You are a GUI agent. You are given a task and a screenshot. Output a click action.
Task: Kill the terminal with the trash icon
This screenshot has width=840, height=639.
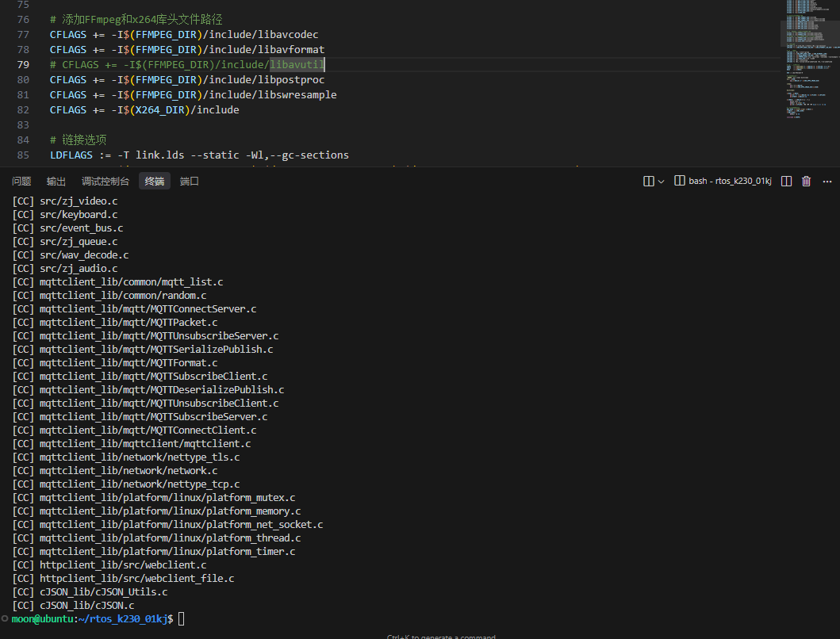click(806, 181)
